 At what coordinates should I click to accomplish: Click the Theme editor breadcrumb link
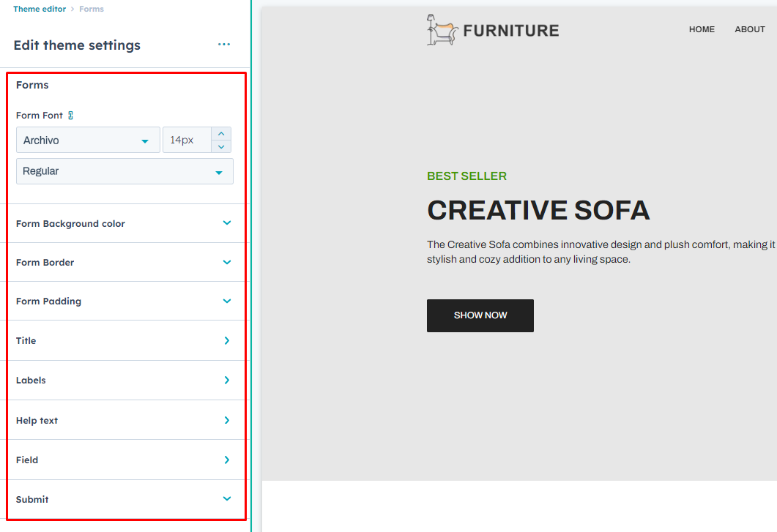tap(39, 9)
